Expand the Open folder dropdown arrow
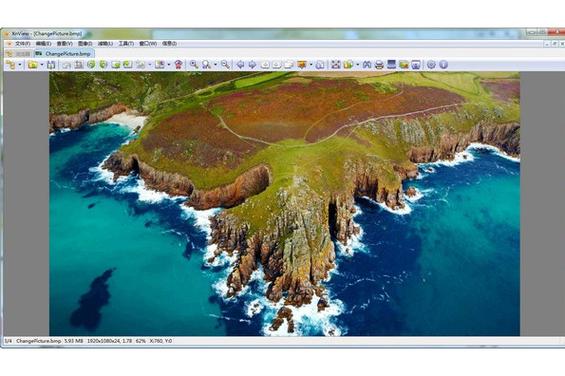 point(42,65)
